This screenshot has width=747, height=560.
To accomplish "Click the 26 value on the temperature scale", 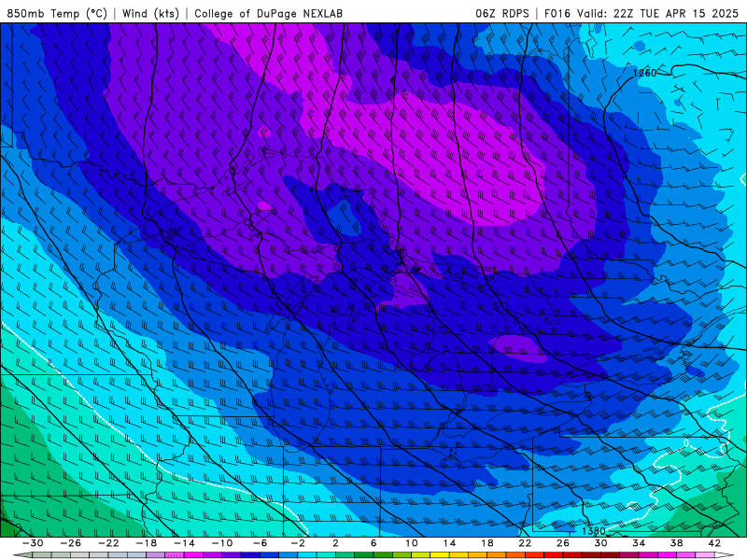I will point(563,543).
